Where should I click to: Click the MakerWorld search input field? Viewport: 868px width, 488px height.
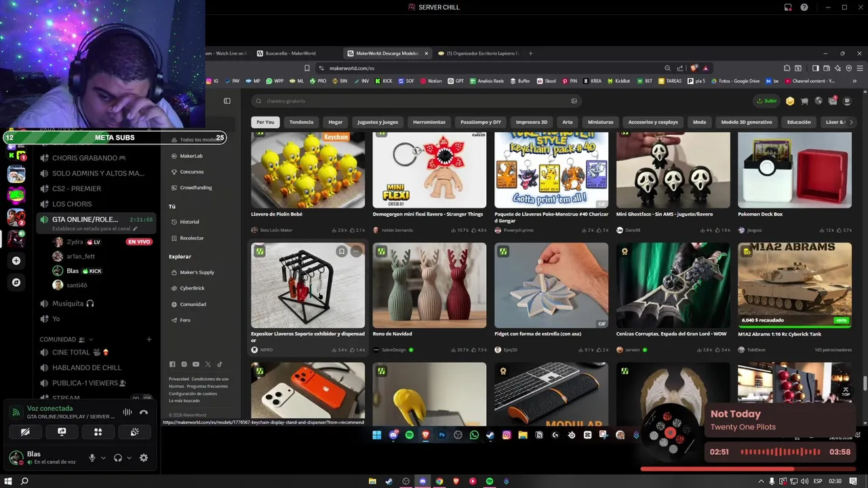click(416, 101)
